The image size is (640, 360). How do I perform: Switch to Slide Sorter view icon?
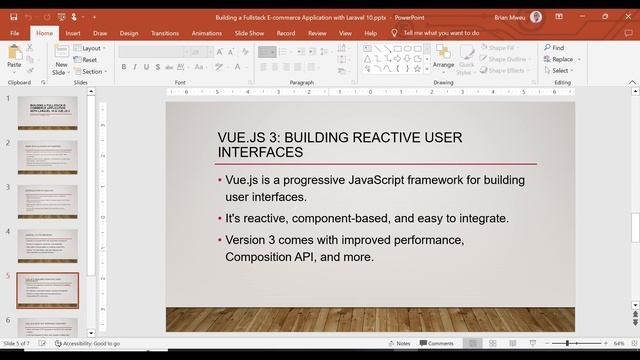(x=493, y=343)
